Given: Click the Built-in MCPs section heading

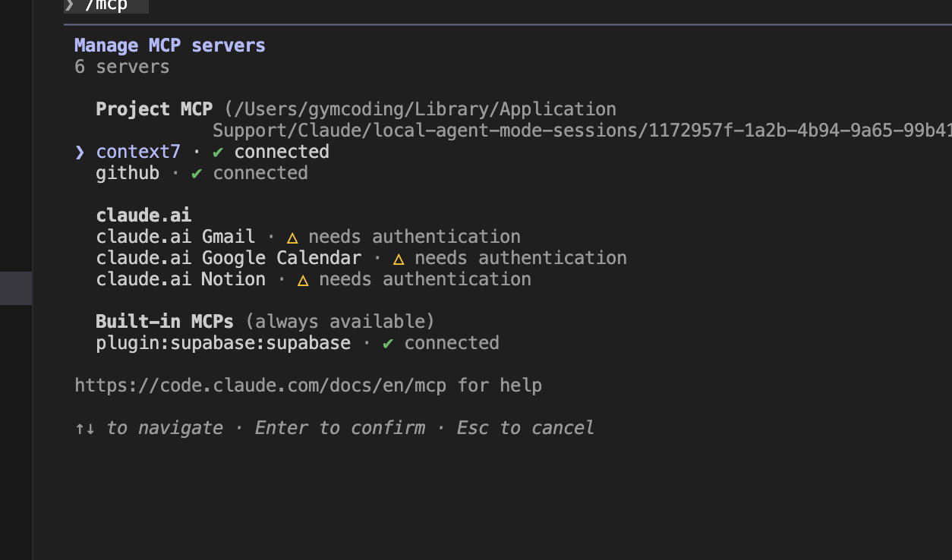Looking at the screenshot, I should [165, 322].
